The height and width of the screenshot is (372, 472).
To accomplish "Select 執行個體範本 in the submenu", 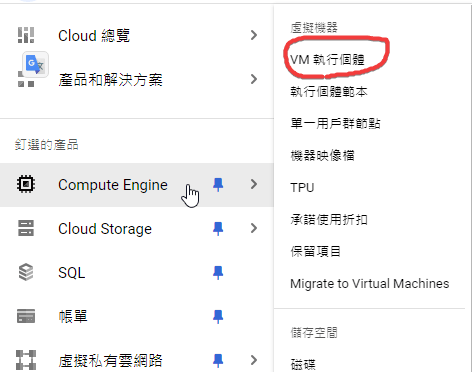I will click(329, 92).
